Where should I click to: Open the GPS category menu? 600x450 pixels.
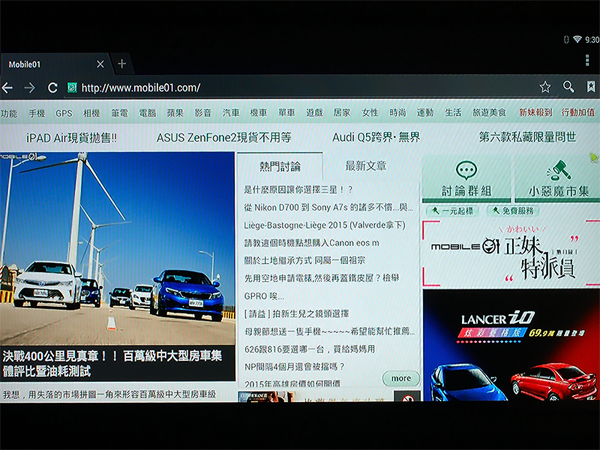[64, 113]
